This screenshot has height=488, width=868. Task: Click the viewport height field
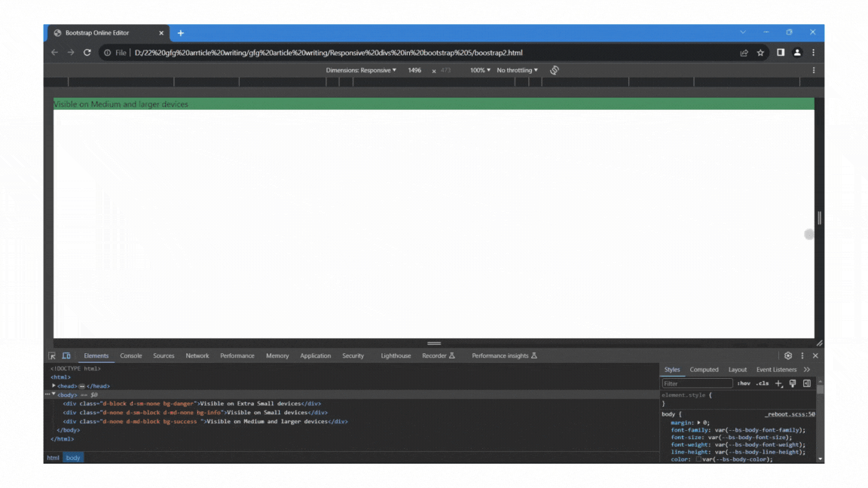point(446,70)
